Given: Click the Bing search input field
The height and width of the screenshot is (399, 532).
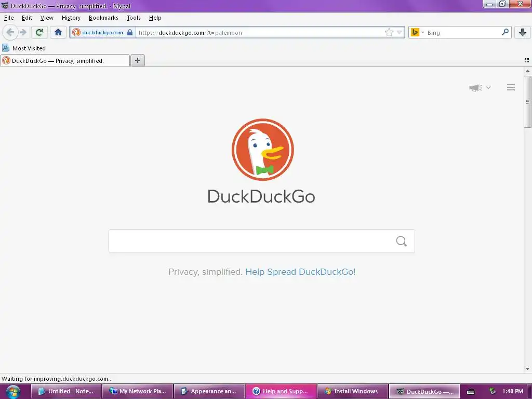Looking at the screenshot, I should [x=463, y=33].
